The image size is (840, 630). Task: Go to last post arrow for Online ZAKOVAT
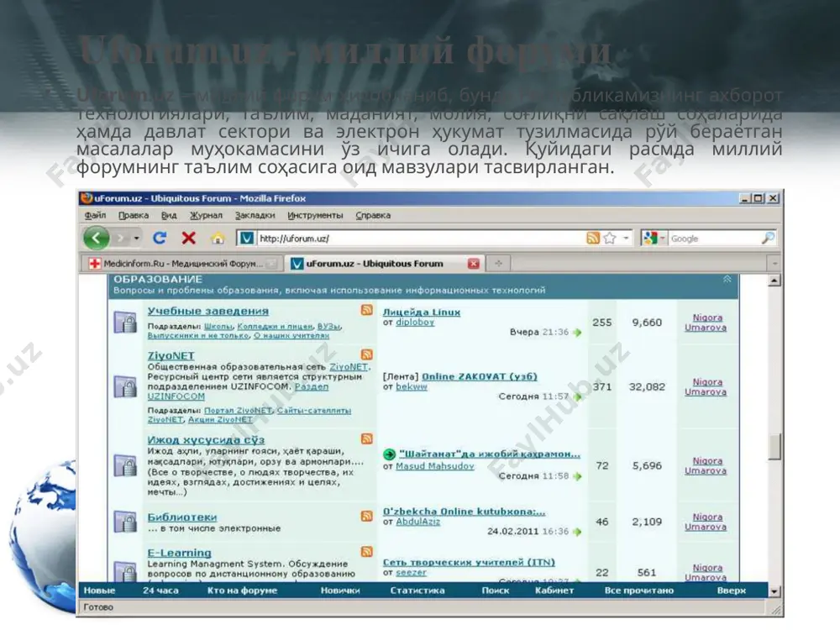577,396
